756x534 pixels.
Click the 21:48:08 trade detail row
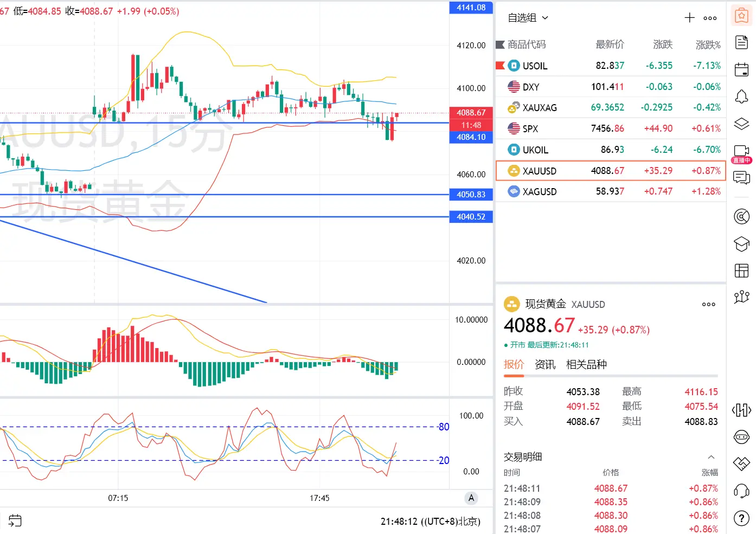pyautogui.click(x=611, y=516)
